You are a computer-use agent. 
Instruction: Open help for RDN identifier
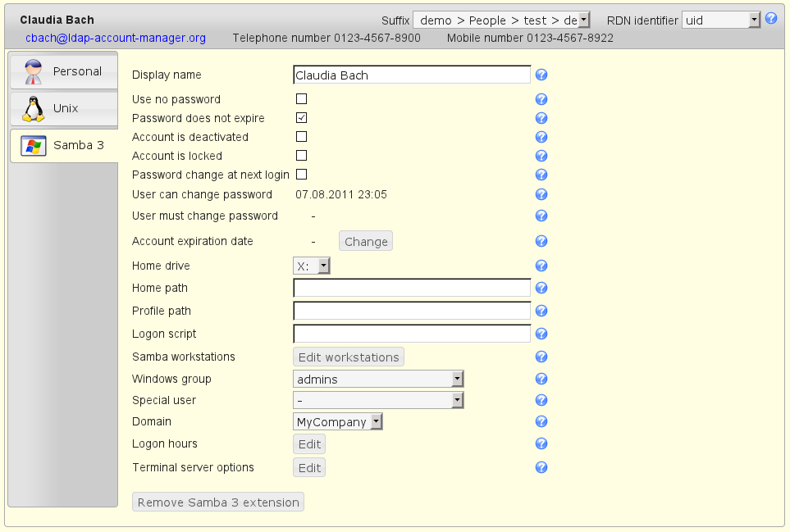[771, 19]
